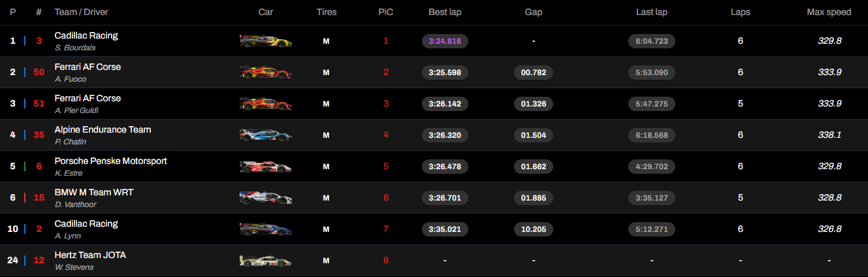868x277 pixels.
Task: Click the Laps column header
Action: pos(741,12)
